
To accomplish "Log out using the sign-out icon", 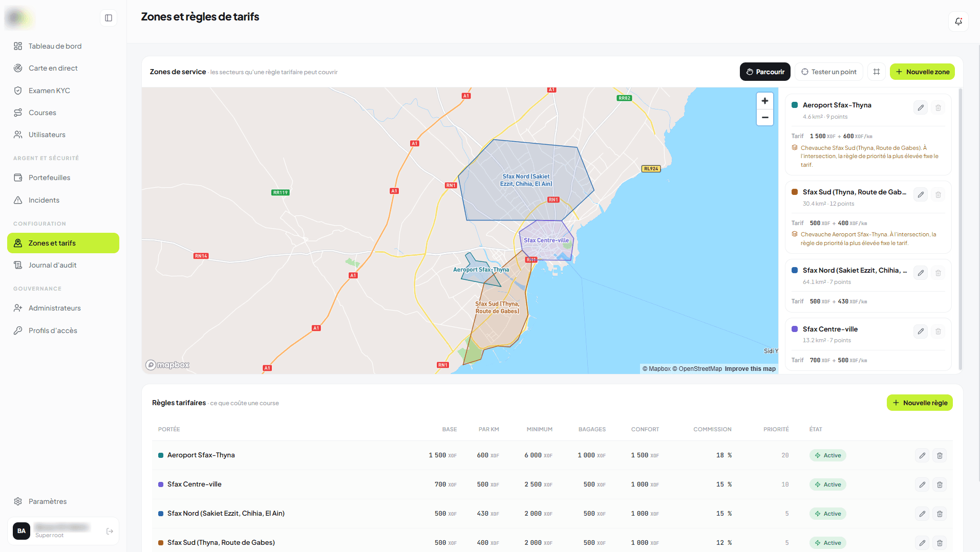I will click(110, 531).
